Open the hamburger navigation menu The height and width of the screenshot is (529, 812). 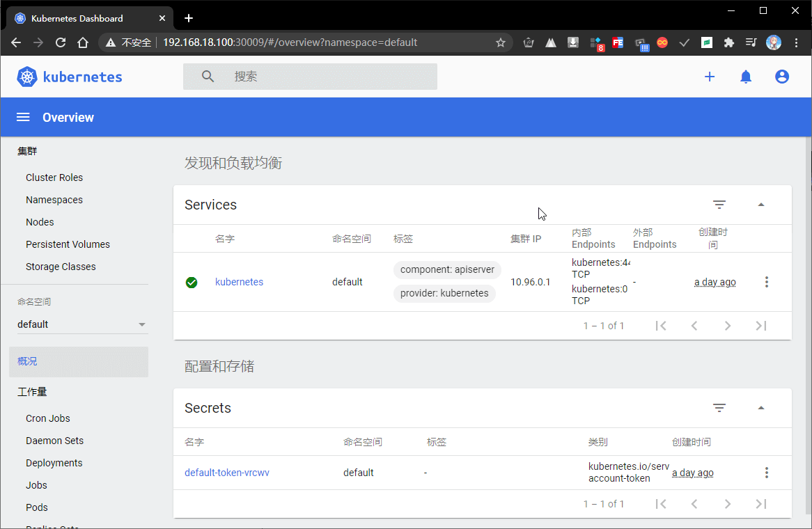pos(23,118)
